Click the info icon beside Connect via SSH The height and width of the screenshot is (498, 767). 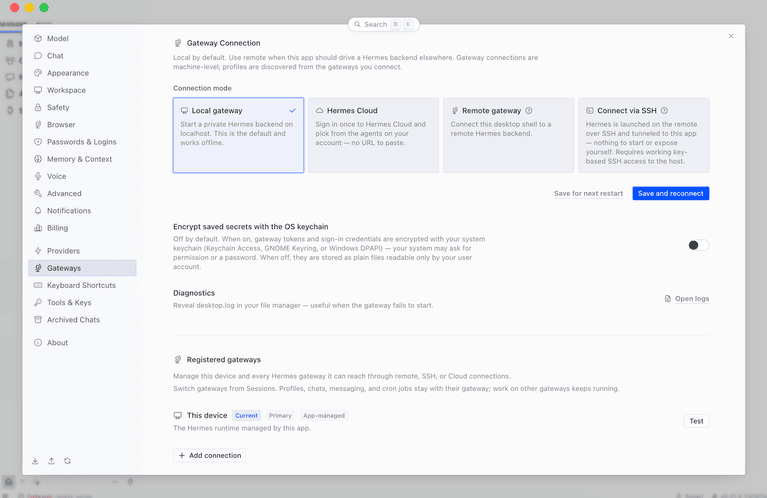[x=664, y=111]
